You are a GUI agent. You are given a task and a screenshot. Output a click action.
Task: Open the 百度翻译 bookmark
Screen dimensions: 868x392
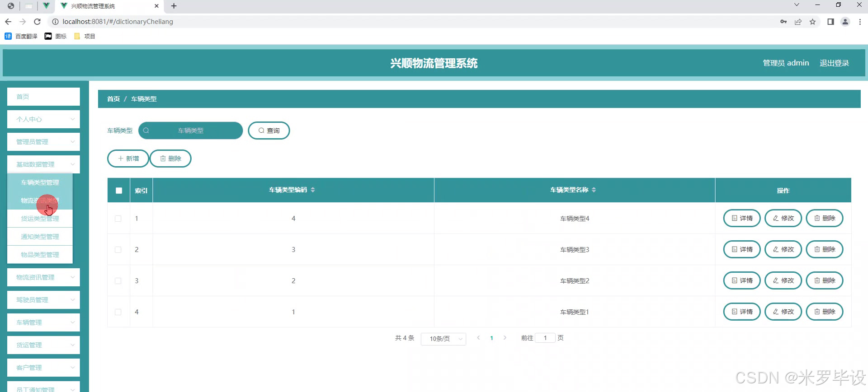pyautogui.click(x=21, y=36)
